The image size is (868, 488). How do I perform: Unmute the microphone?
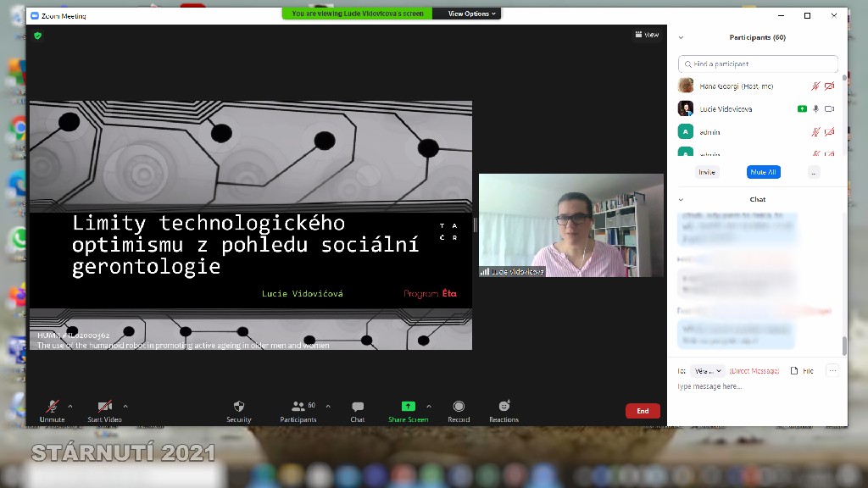point(52,407)
